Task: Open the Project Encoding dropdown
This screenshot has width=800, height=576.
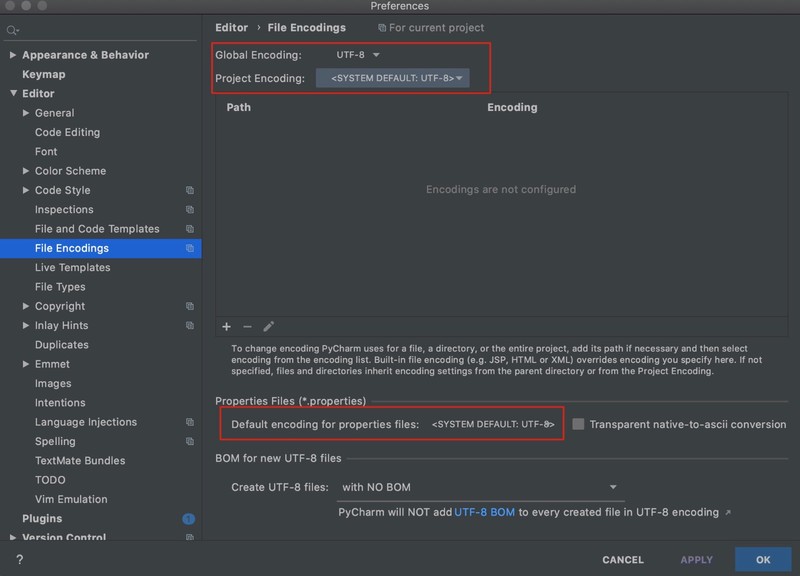Action: [392, 78]
